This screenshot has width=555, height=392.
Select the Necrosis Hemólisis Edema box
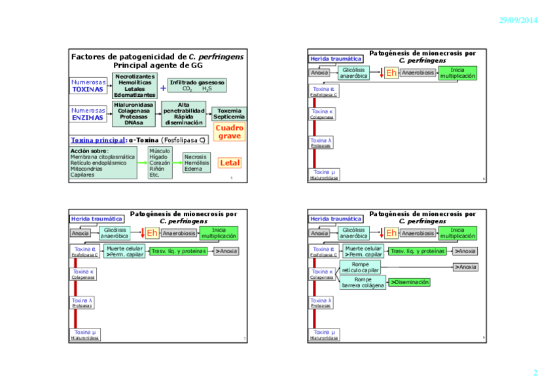196,163
